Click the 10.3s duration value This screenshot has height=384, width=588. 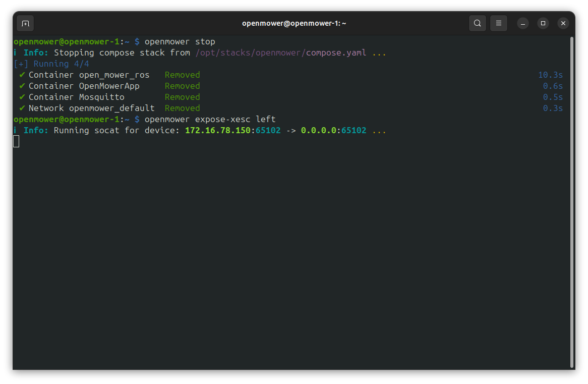pyautogui.click(x=550, y=75)
